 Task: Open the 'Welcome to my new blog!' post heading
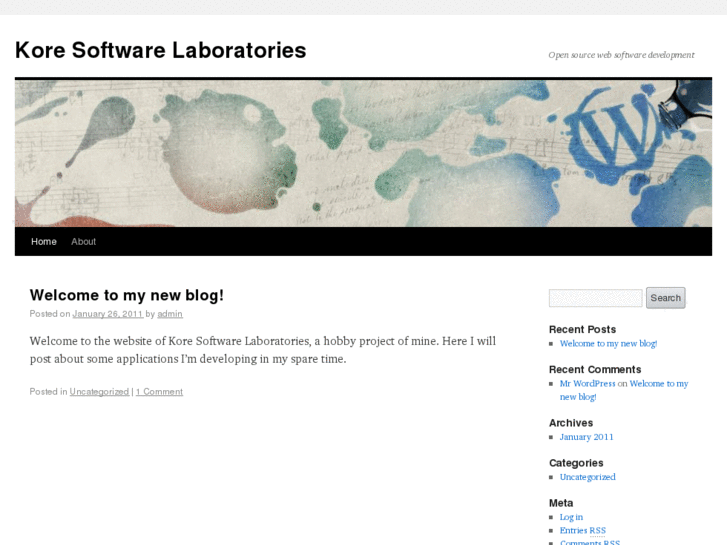(126, 295)
